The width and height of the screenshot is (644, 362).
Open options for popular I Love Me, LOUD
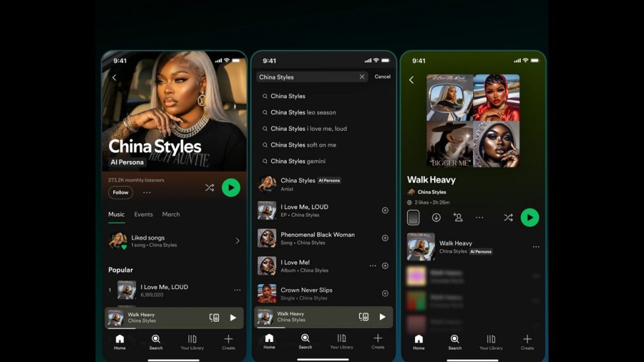[237, 290]
